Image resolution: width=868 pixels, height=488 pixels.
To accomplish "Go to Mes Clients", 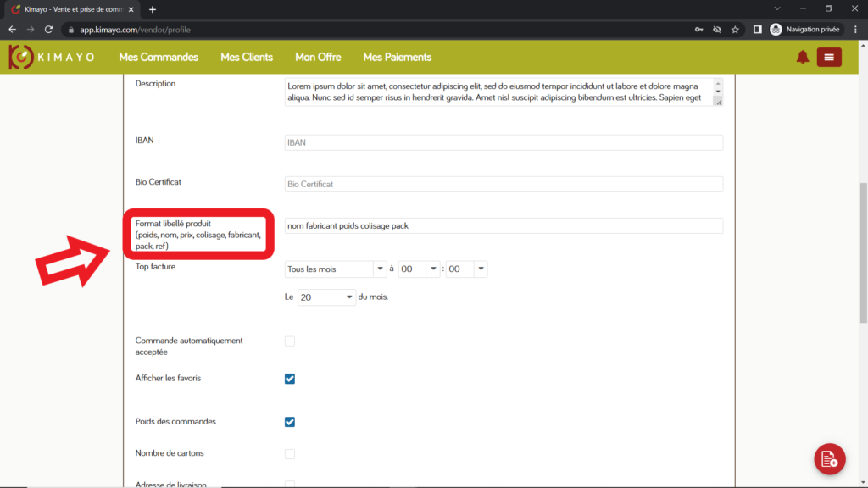I will tap(247, 57).
